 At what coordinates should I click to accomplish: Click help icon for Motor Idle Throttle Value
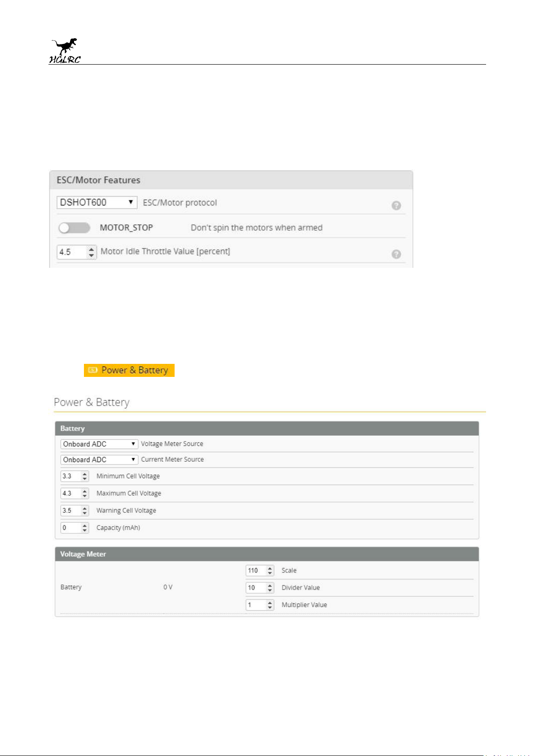coord(396,254)
